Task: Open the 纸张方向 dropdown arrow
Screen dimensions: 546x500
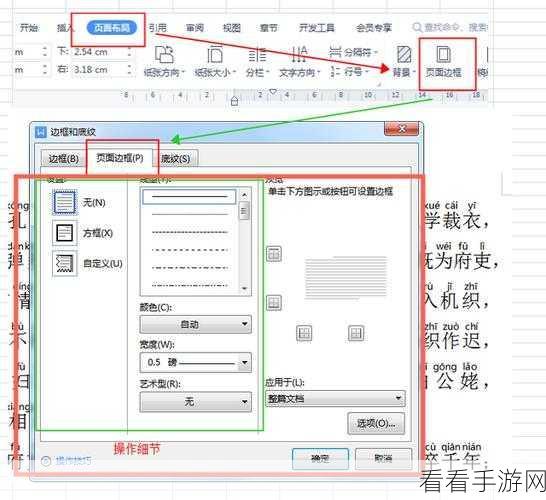Action: click(182, 73)
